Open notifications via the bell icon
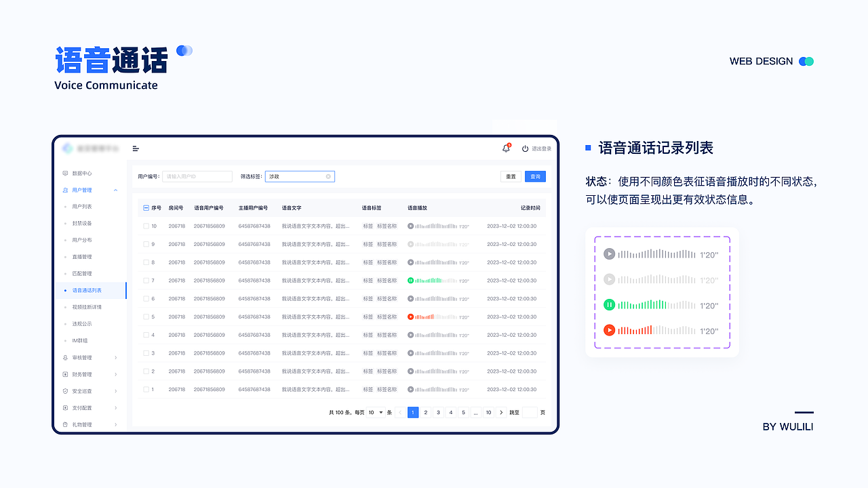 pos(506,148)
